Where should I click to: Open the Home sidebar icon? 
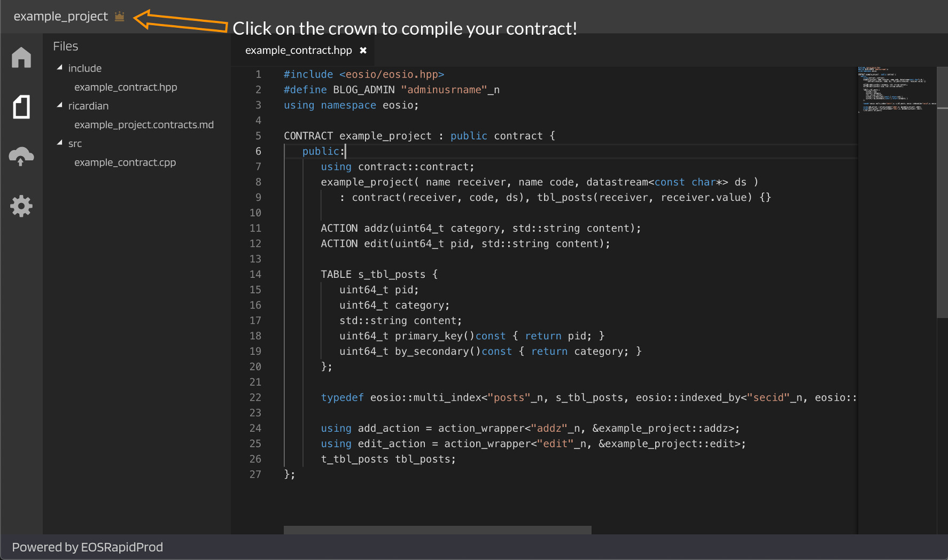click(21, 57)
